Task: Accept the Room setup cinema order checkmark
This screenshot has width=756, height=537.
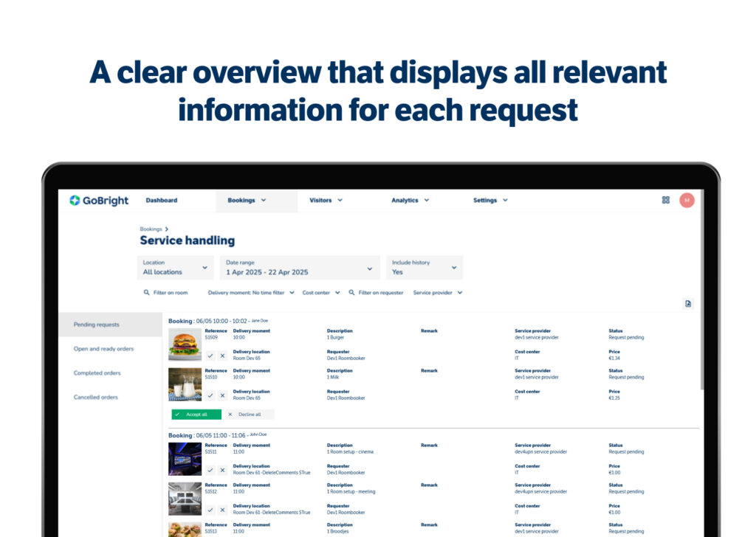Action: 210,470
